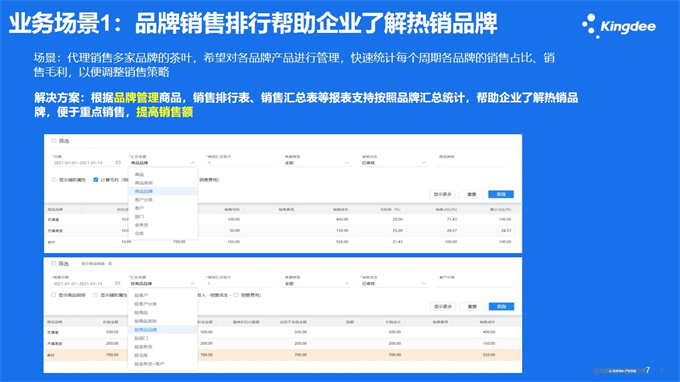Image resolution: width=680 pixels, height=382 pixels.
Task: Click upper 显示更多 button
Action: 442,194
